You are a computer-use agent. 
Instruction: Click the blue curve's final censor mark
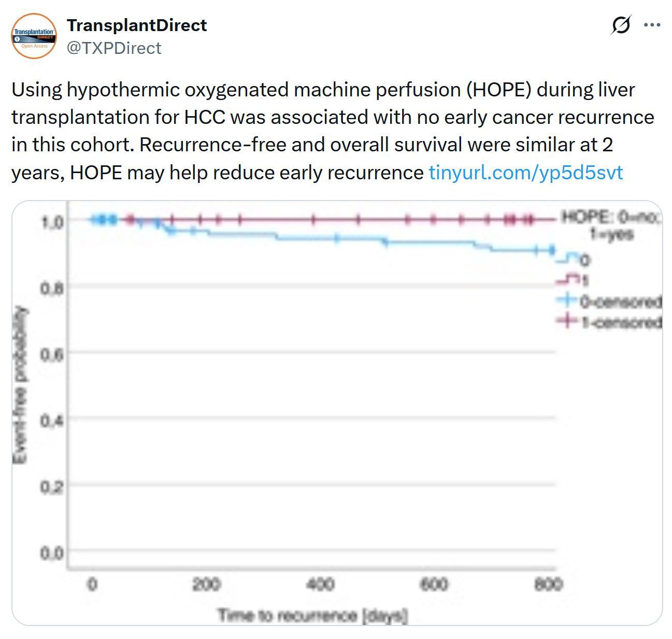tap(552, 250)
